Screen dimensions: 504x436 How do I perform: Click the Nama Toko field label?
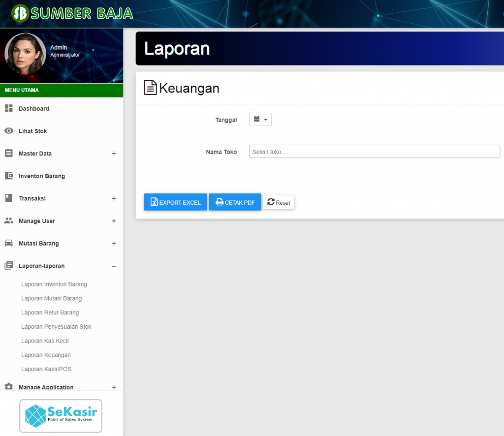[x=221, y=152]
